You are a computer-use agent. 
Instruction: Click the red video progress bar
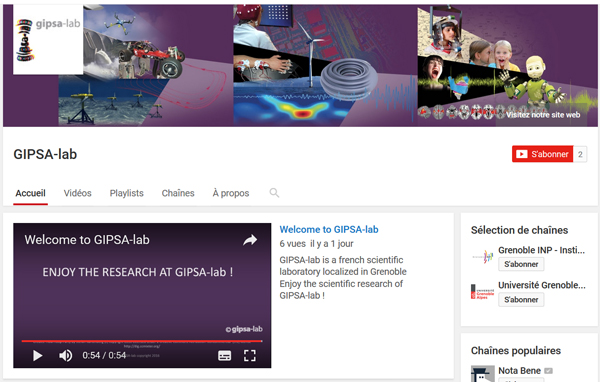pyautogui.click(x=142, y=340)
